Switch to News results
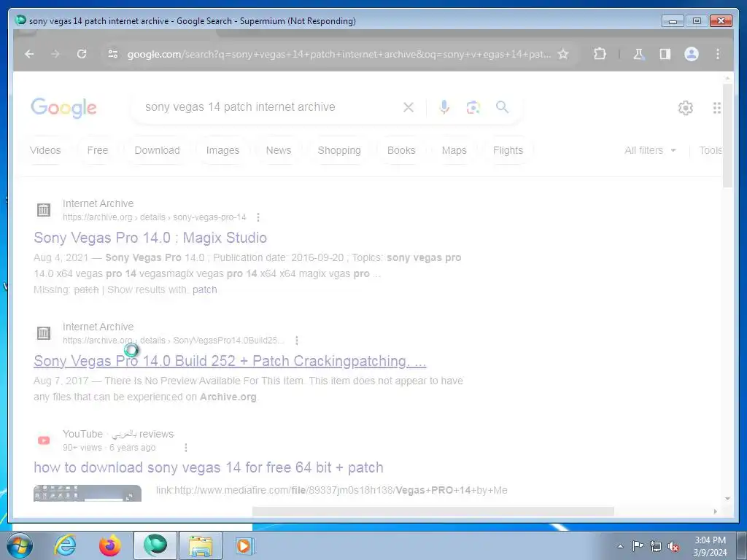Screen dimensions: 747x560 coord(279,150)
